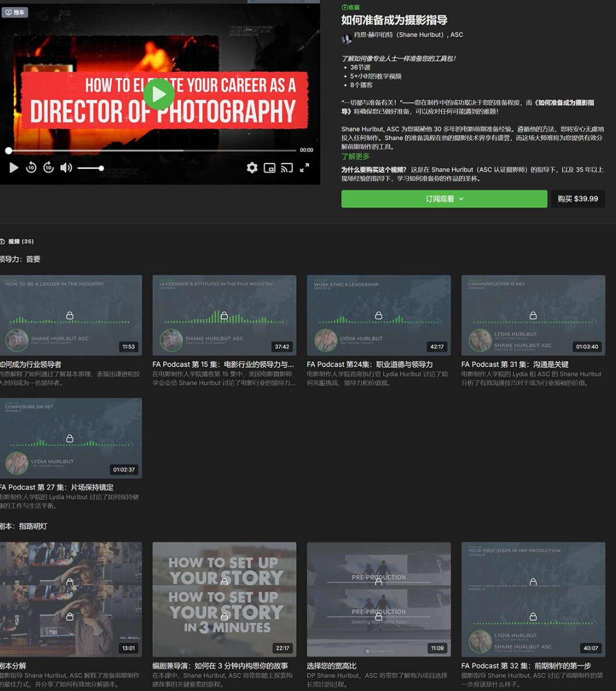Open player settings gear

(252, 167)
